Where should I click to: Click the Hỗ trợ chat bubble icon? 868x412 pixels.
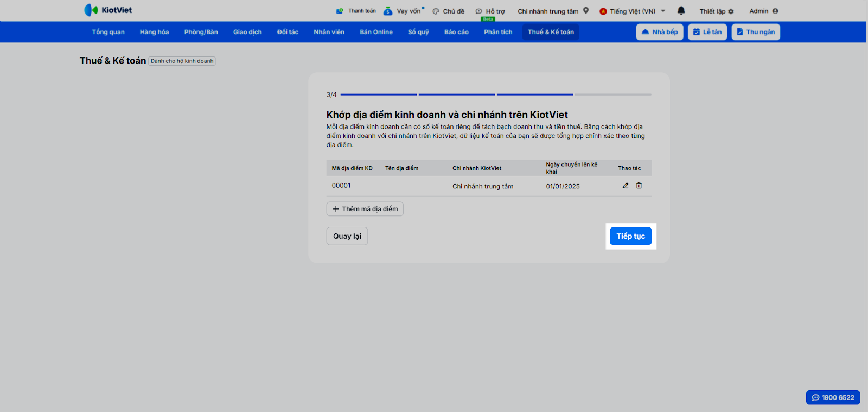[x=478, y=11]
